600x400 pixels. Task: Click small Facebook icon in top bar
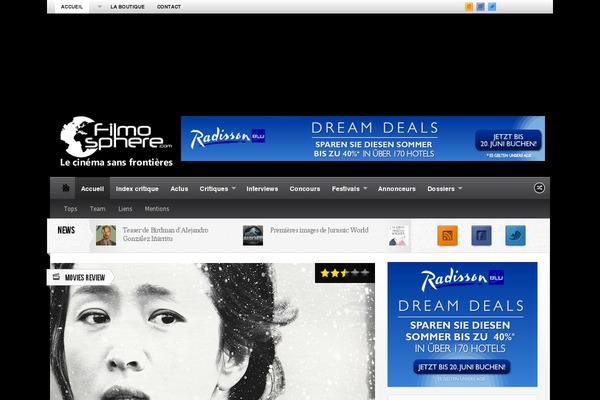click(x=480, y=7)
